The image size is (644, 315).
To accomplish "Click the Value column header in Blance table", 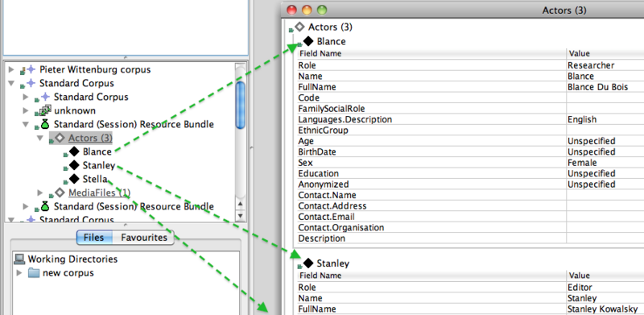I will 605,53.
